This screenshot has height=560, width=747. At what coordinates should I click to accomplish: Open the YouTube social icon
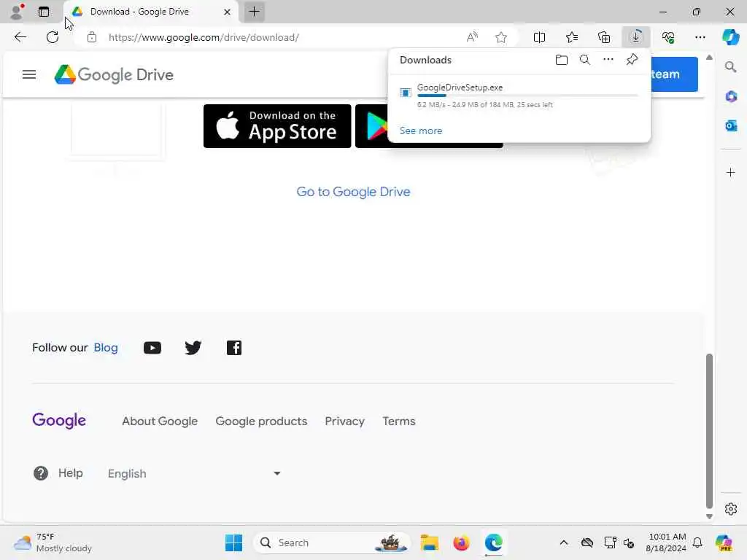(152, 348)
